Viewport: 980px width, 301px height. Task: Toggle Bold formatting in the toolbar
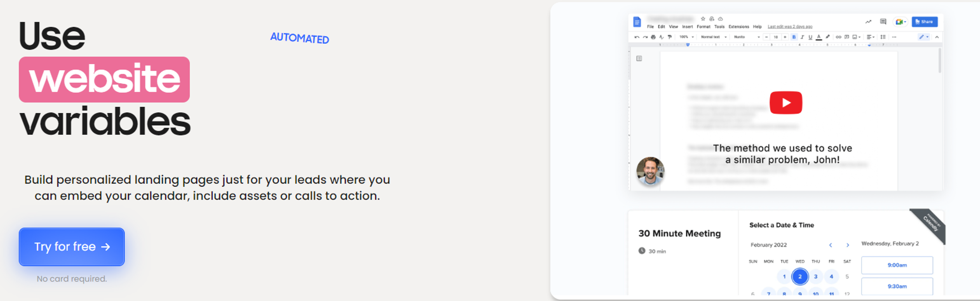[794, 37]
